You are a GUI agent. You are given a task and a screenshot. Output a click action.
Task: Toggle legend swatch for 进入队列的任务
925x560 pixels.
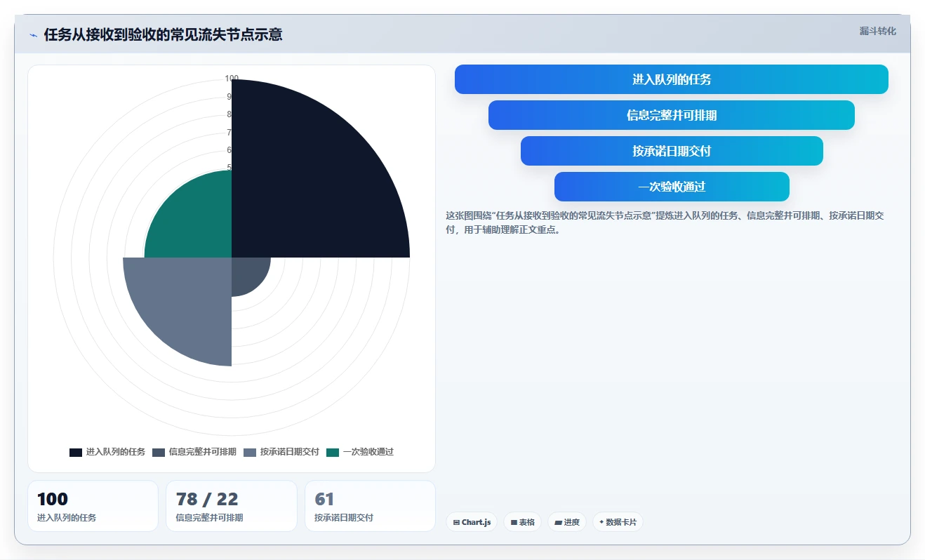tap(76, 452)
